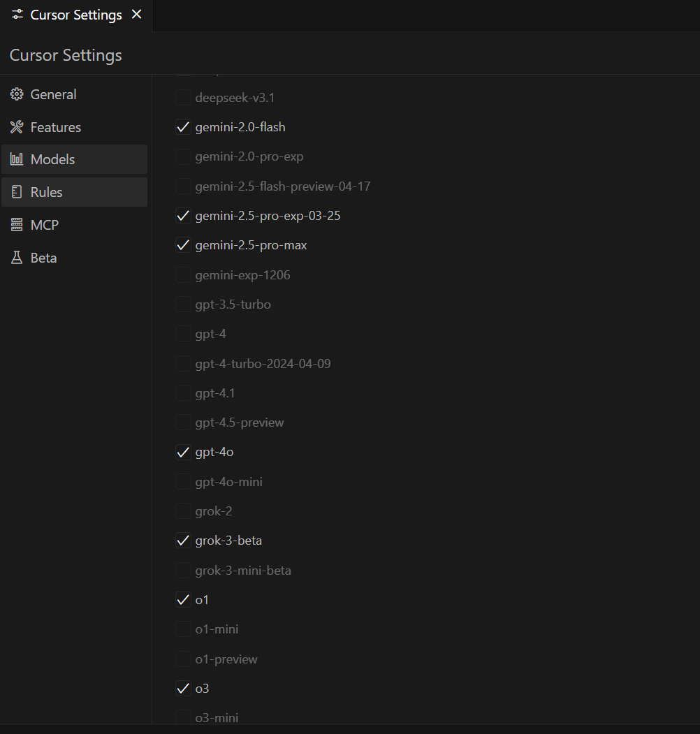Enable grok-3-mini-beta checkbox

coord(183,570)
